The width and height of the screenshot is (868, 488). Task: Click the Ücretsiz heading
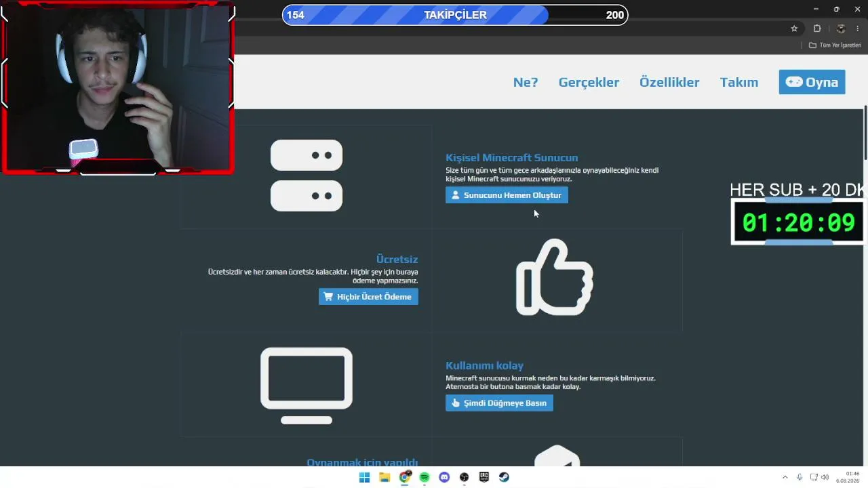(x=397, y=259)
